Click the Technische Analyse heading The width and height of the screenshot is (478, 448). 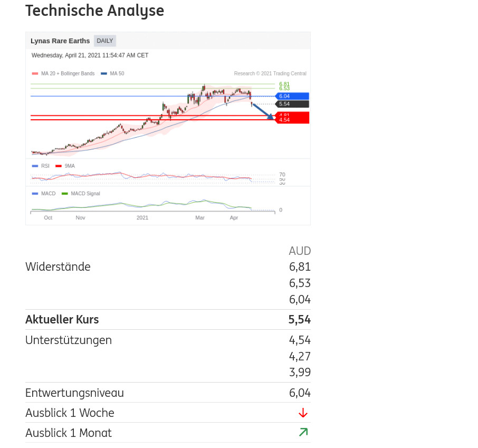(95, 11)
